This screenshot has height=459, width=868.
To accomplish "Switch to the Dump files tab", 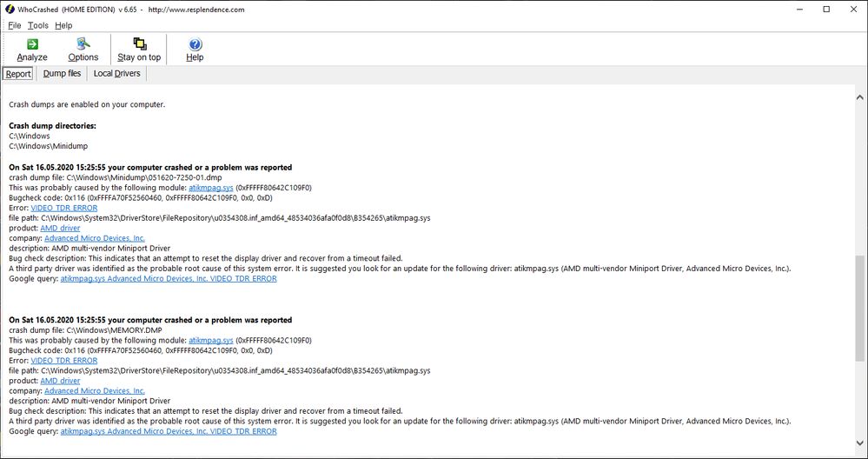I will [62, 74].
